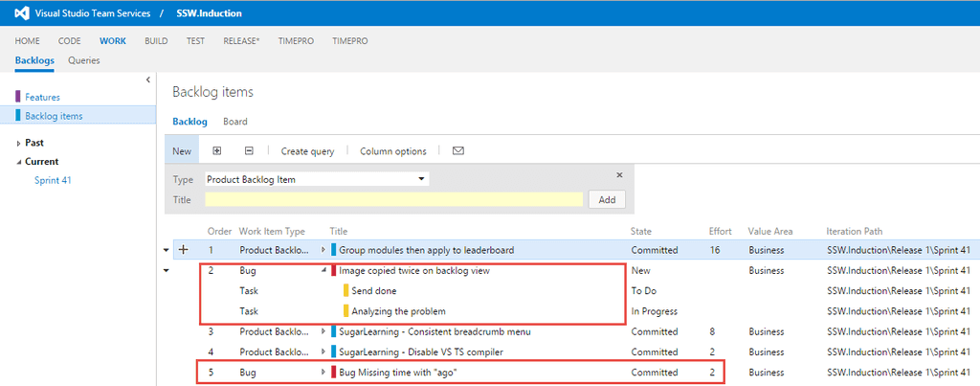Switch to the Board tab
This screenshot has height=386, width=980.
[x=234, y=122]
